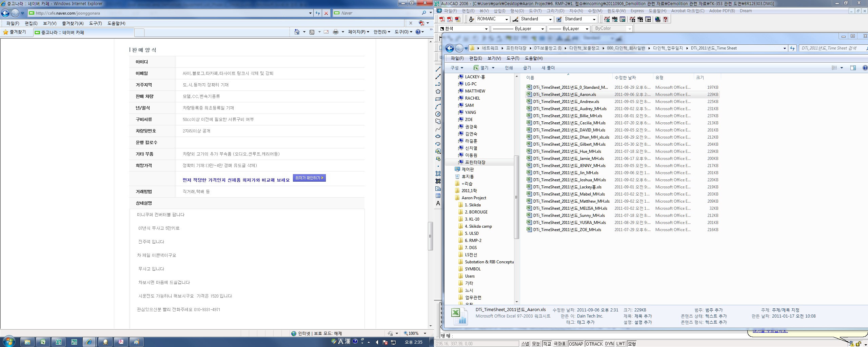The image size is (868, 347).
Task: Select 중고나라 :: 네이버 카페 browser tab
Action: (83, 33)
